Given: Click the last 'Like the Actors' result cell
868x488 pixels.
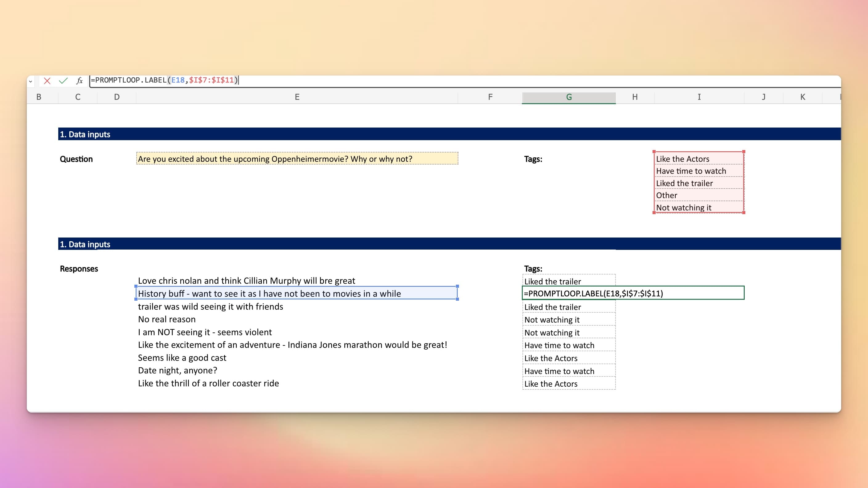Looking at the screenshot, I should pos(568,384).
